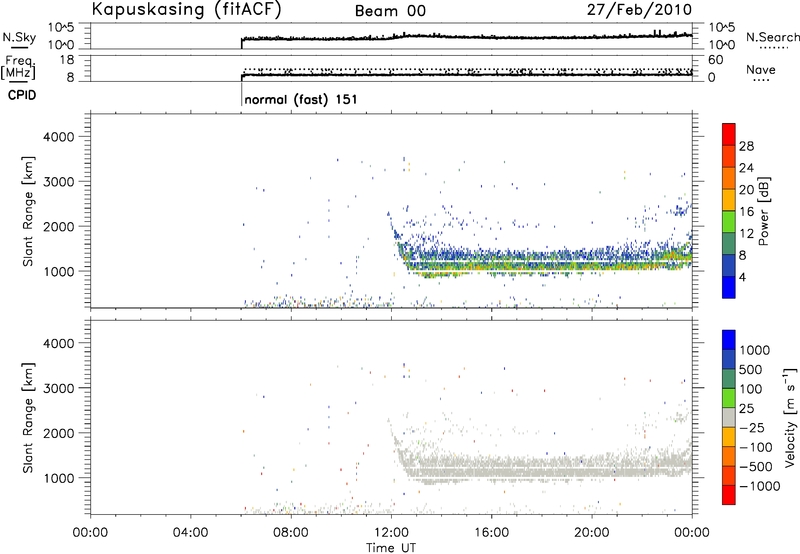Viewport: 800px width, 554px height.
Task: Click the solid line sample under N.Sky
Action: coord(19,48)
